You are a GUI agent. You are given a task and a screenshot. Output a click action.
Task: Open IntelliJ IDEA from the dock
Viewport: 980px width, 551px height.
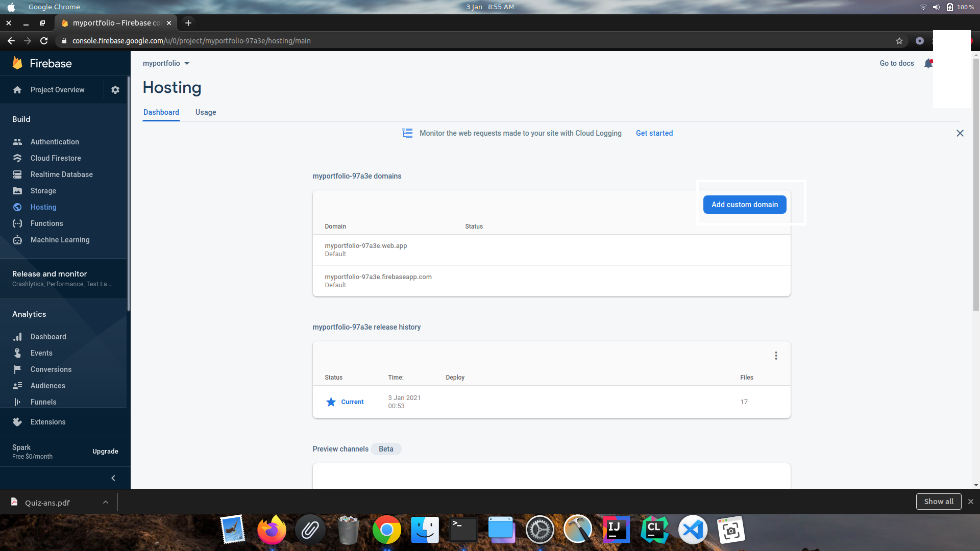(x=616, y=530)
